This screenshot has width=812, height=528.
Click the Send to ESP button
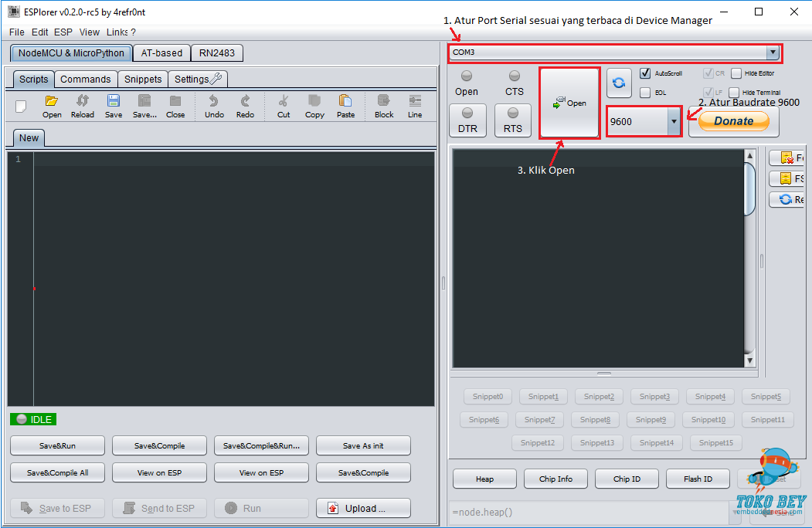tap(159, 509)
